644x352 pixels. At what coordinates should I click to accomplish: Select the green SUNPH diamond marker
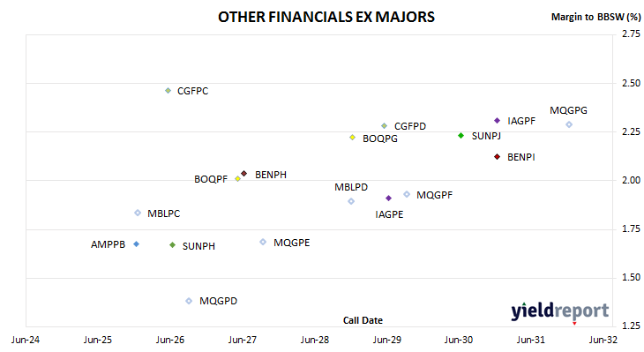(173, 244)
